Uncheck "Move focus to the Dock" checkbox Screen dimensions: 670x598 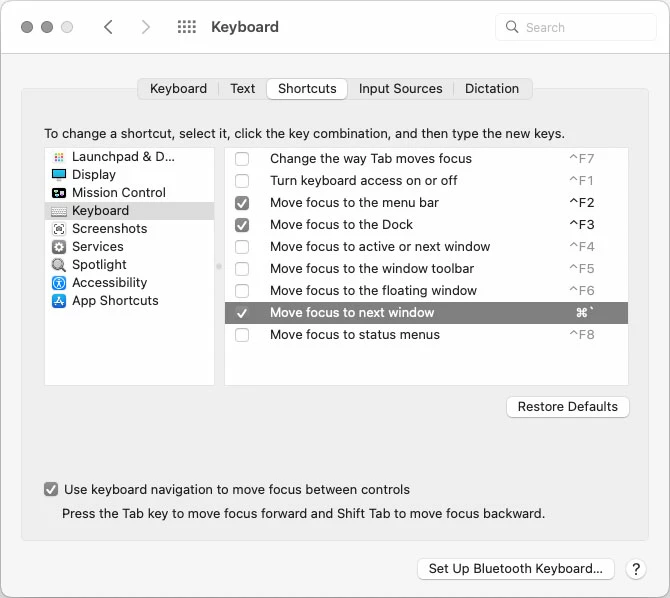242,225
